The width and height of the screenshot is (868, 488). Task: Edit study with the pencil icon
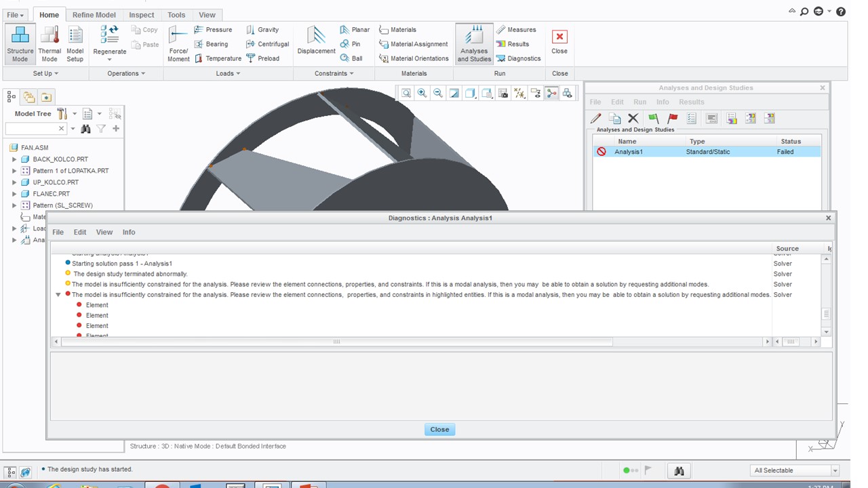point(595,119)
